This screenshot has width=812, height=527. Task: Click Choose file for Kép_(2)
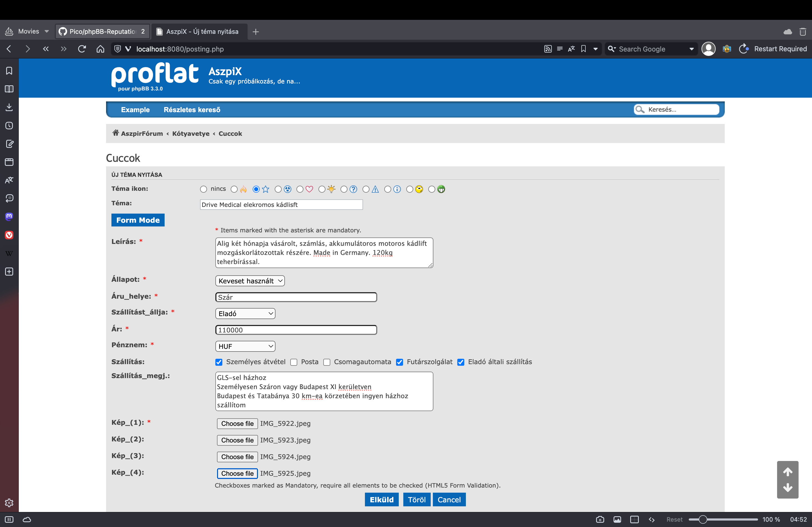(x=237, y=440)
